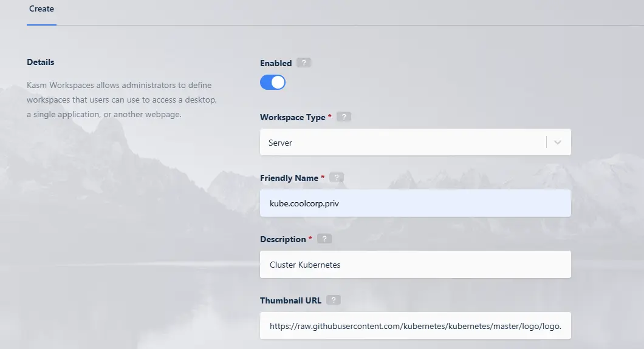The image size is (644, 349).
Task: Click into the Thumbnail URL input field
Action: 415,326
